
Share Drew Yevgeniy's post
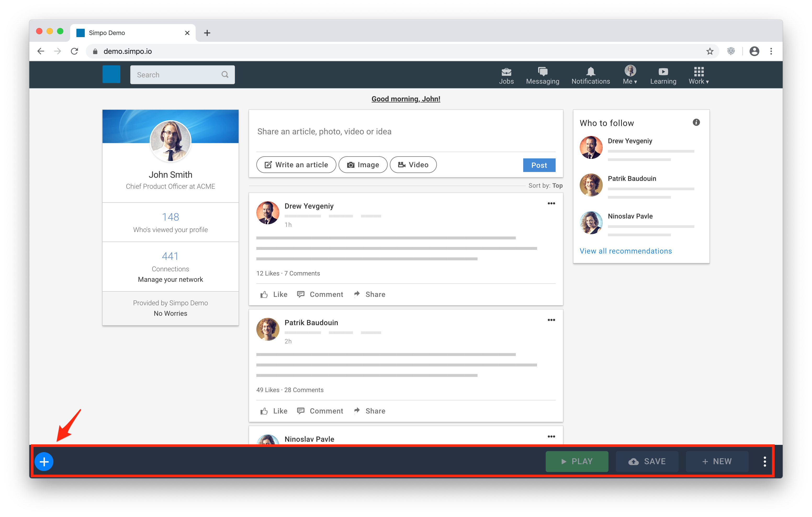[x=369, y=294]
